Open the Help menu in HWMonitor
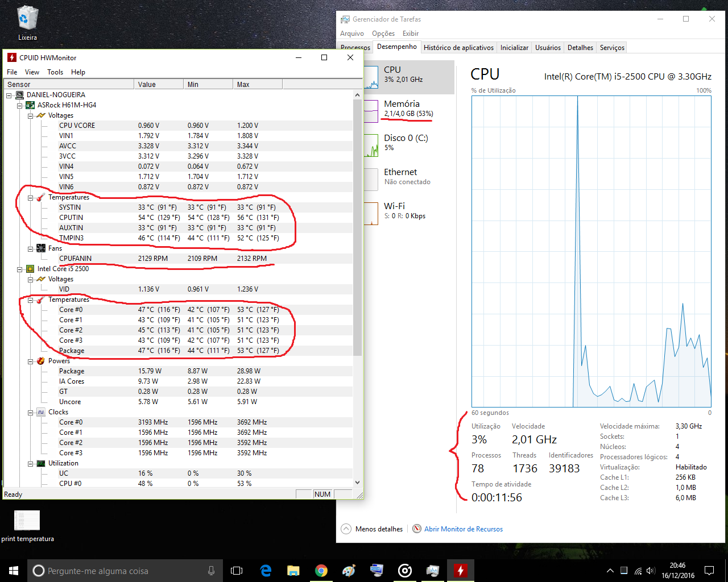This screenshot has width=728, height=582. pos(78,72)
